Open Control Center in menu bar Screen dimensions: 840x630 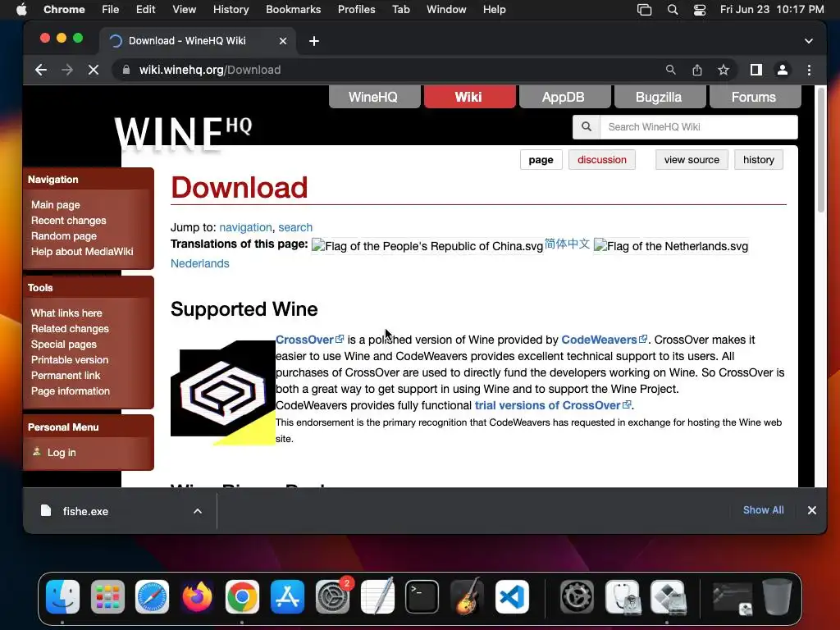click(x=699, y=9)
